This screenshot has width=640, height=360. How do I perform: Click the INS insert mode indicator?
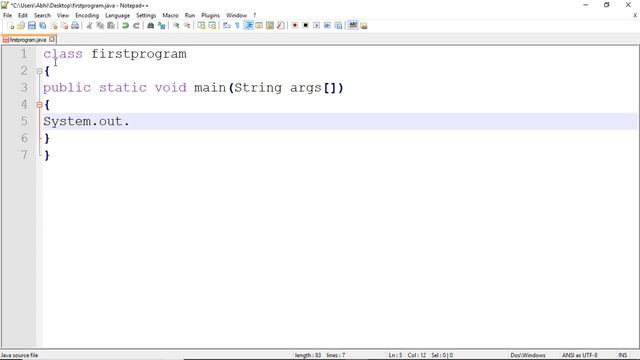point(623,356)
